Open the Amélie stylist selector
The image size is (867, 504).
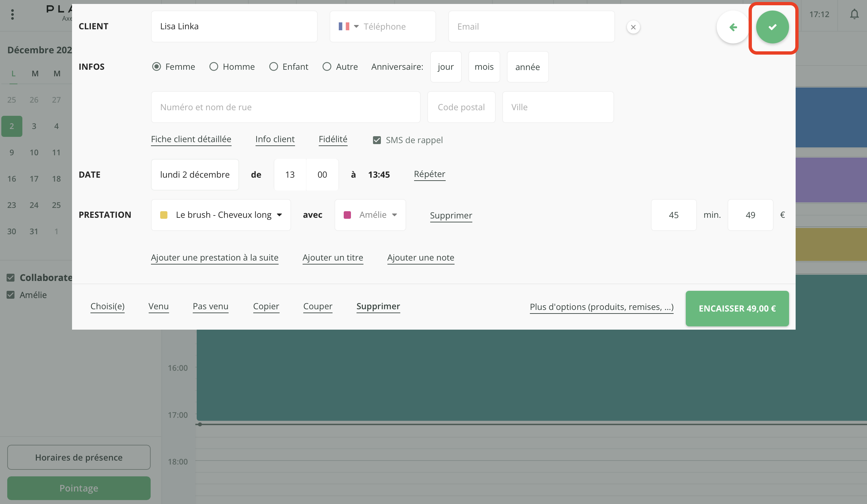click(375, 215)
